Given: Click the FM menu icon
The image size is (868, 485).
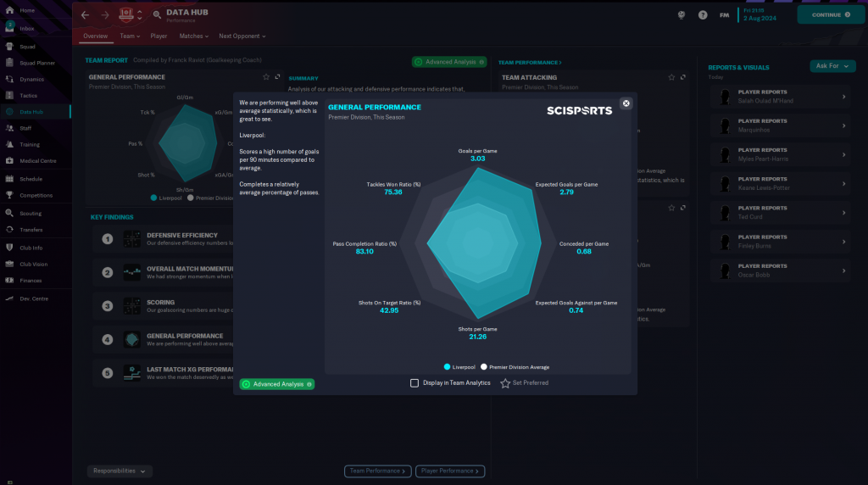Looking at the screenshot, I should [x=725, y=15].
